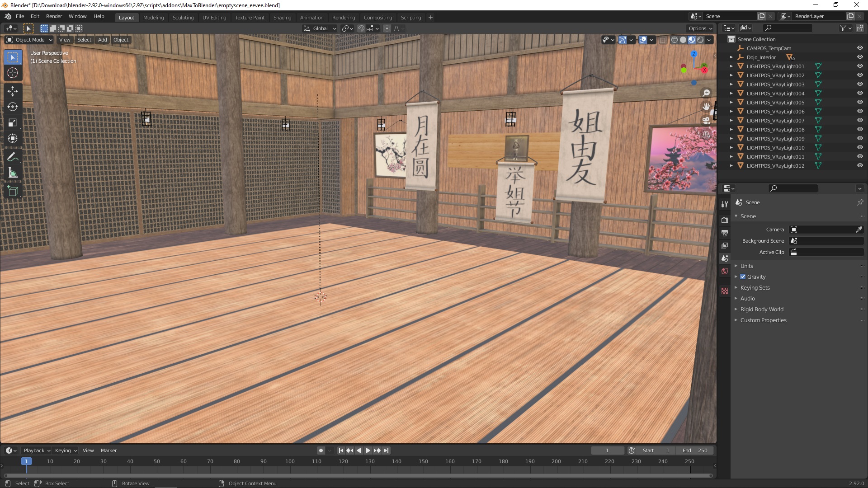Switch to the Shading workspace tab
868x488 pixels.
282,18
